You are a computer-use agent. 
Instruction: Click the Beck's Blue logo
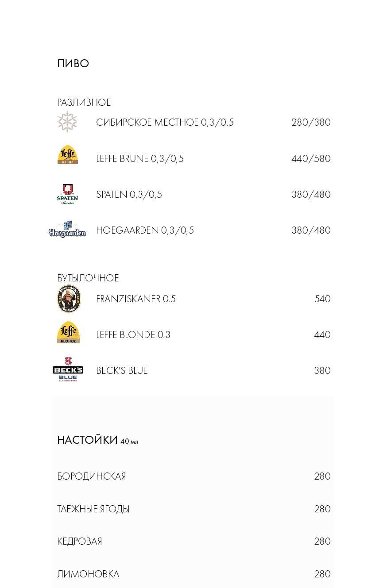(x=68, y=369)
